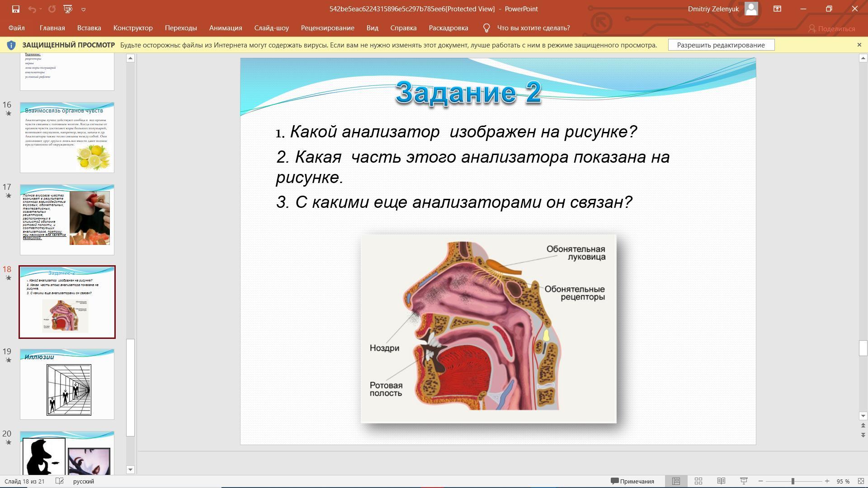Click the Repeat icon in quick access toolbar
868x488 pixels.
pos(52,9)
